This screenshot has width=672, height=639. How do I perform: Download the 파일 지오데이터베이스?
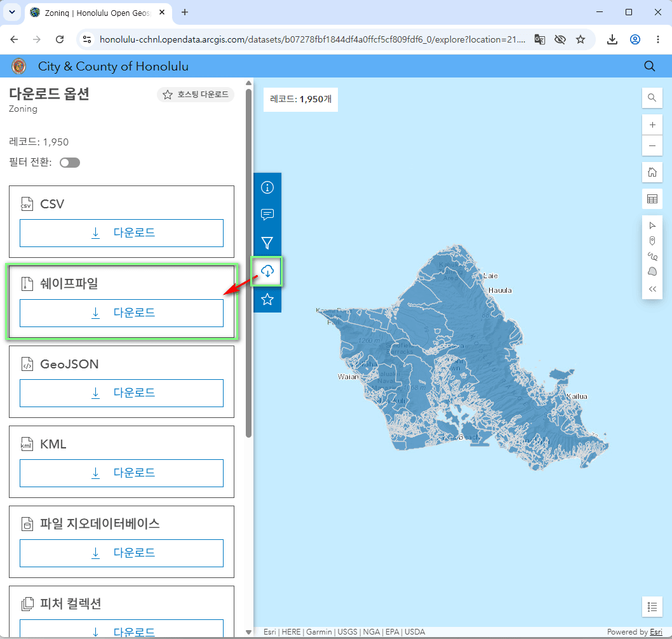pos(121,553)
